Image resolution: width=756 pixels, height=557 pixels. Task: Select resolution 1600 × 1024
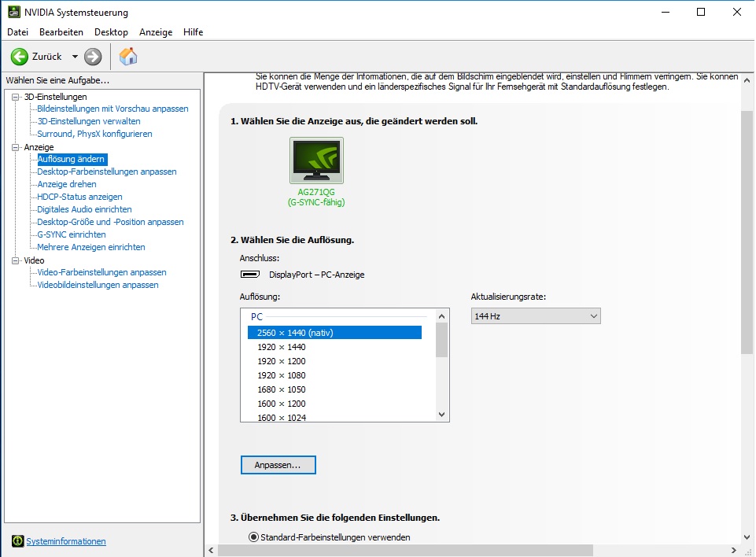click(x=281, y=418)
